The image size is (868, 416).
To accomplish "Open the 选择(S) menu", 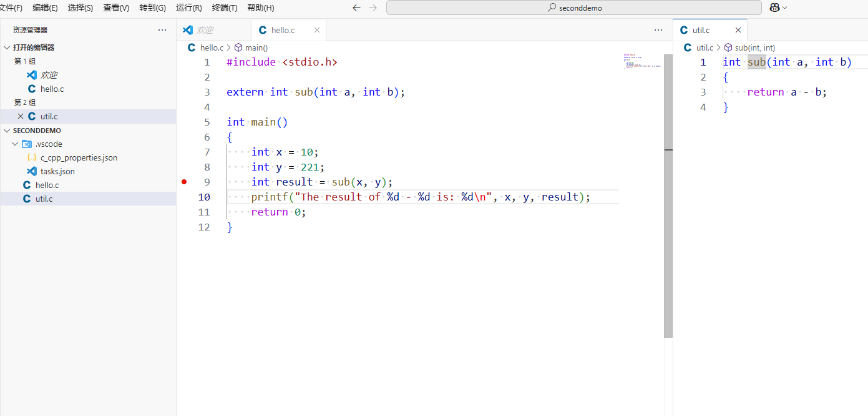I will click(80, 8).
